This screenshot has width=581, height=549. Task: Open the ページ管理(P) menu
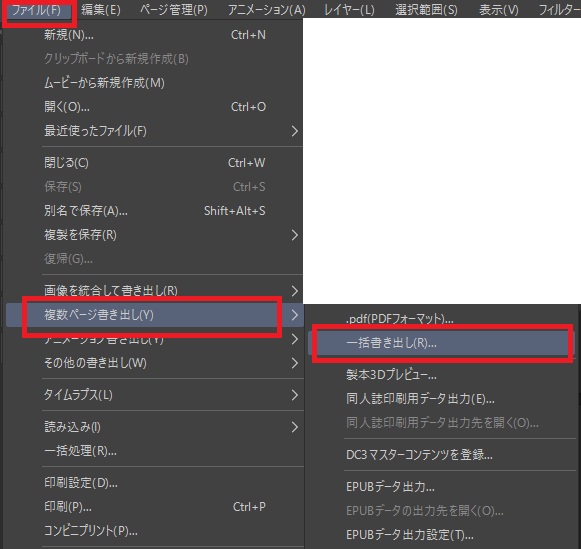point(173,10)
